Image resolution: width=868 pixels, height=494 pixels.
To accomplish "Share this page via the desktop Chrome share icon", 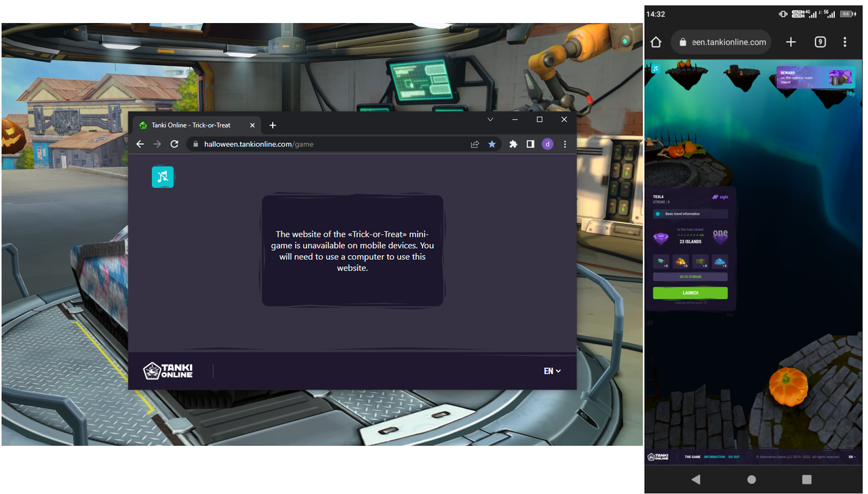I will (475, 144).
